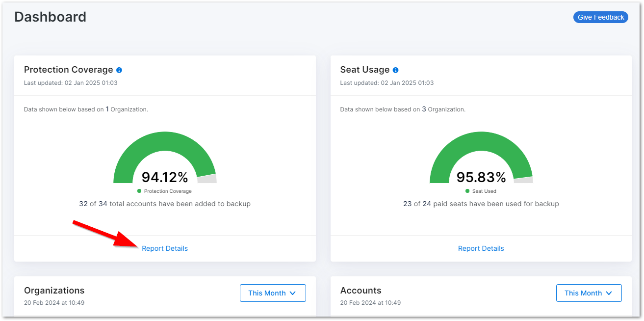Screen dimensions: 644x321
Task: Open the Seat Usage info icon
Action: (x=396, y=70)
